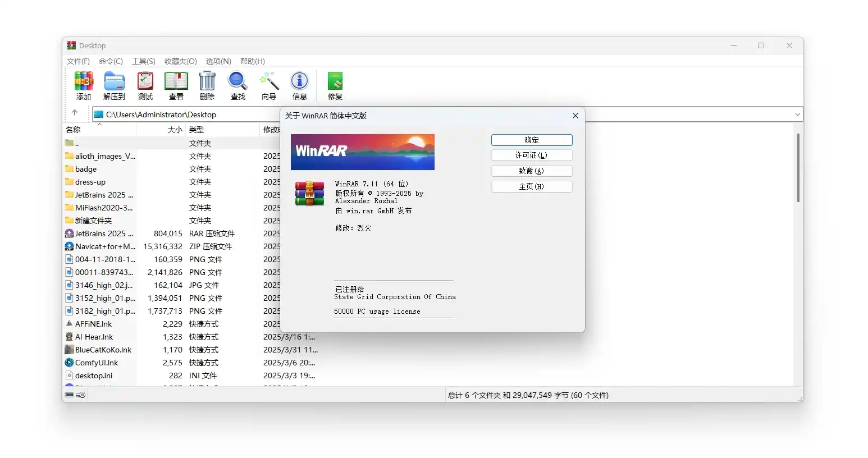Open the 选项(N) menu
The width and height of the screenshot is (868, 458).
click(x=218, y=61)
